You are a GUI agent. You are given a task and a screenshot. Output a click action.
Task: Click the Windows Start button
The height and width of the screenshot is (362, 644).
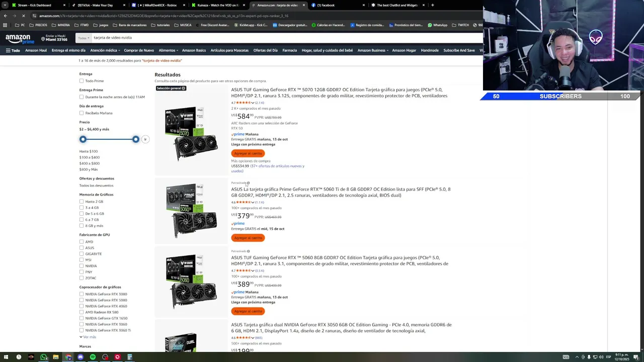[6, 357]
